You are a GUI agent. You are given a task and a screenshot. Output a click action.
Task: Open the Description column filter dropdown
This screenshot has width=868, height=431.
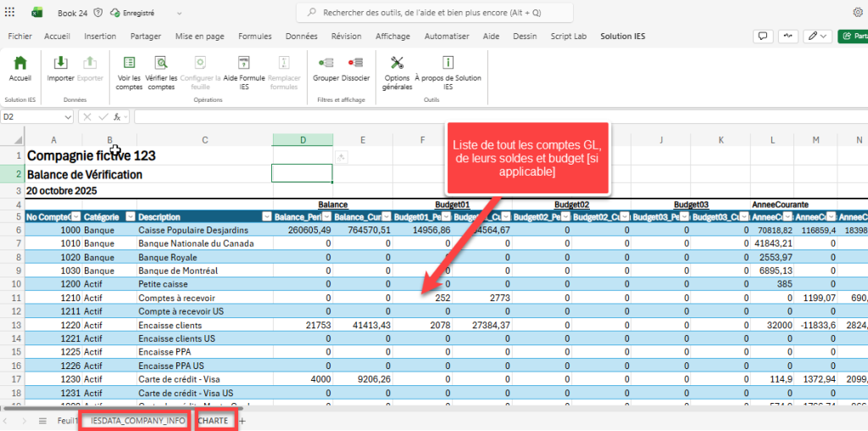(266, 217)
